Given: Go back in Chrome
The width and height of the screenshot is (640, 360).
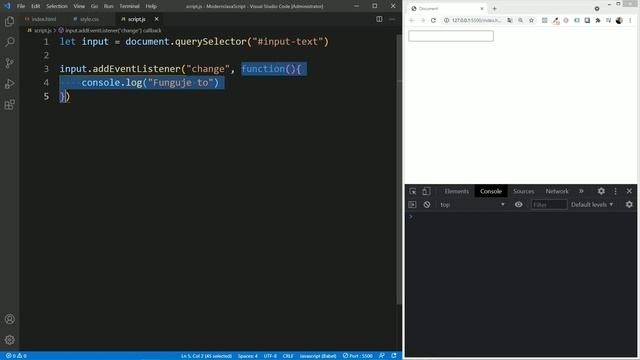Looking at the screenshot, I should pos(412,20).
